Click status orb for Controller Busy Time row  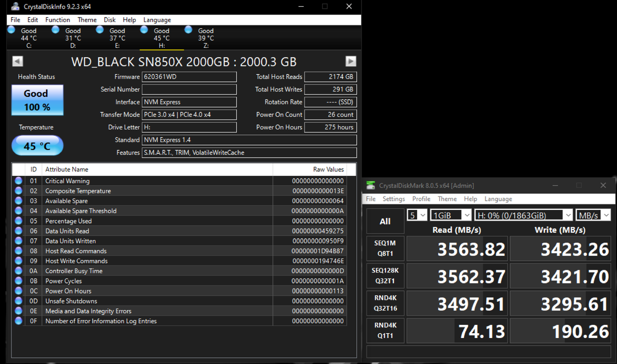(18, 271)
